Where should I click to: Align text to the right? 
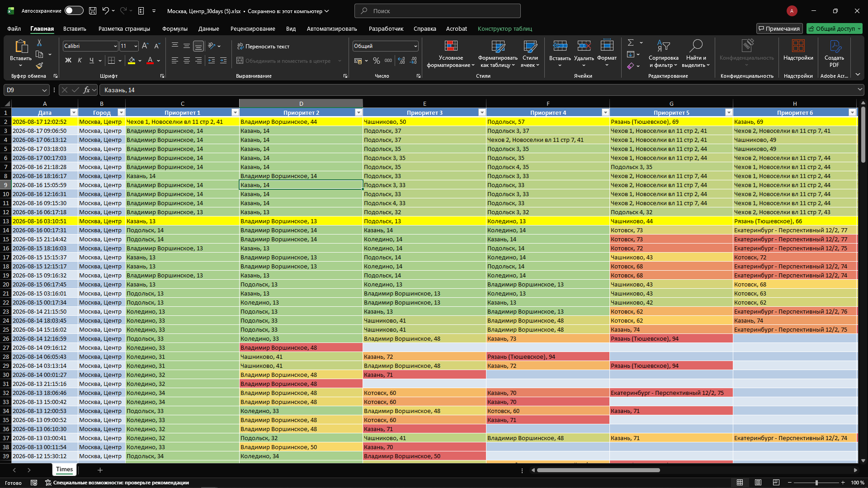pos(198,61)
